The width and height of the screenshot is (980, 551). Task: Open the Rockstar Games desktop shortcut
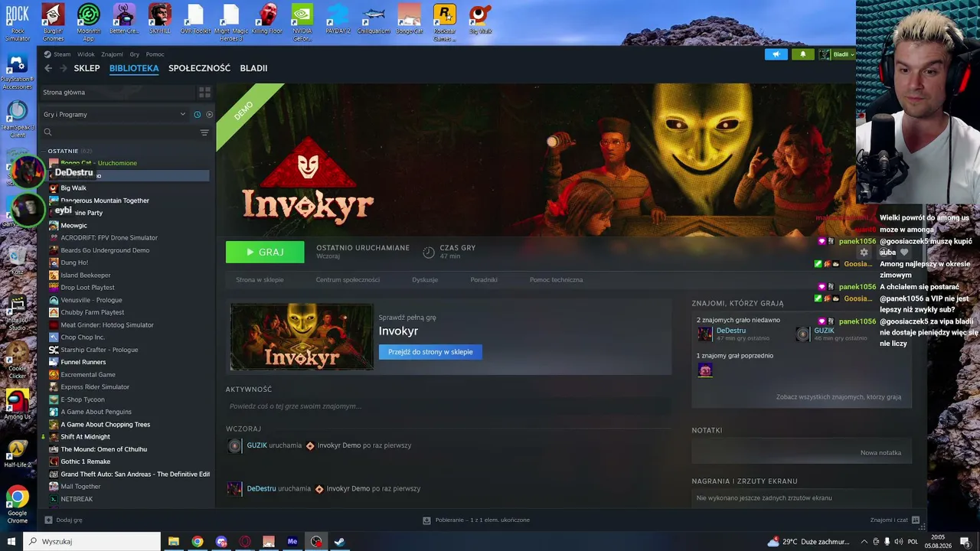(x=444, y=22)
